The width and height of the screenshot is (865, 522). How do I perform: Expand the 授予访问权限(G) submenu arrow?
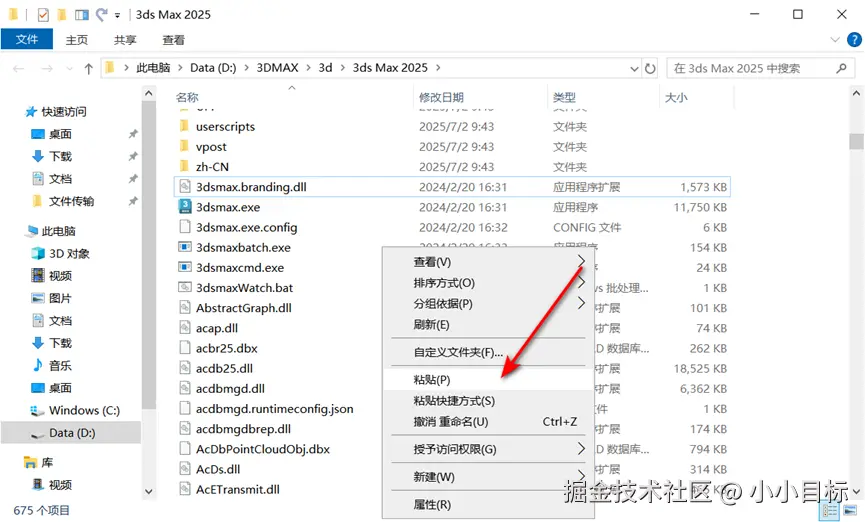581,448
